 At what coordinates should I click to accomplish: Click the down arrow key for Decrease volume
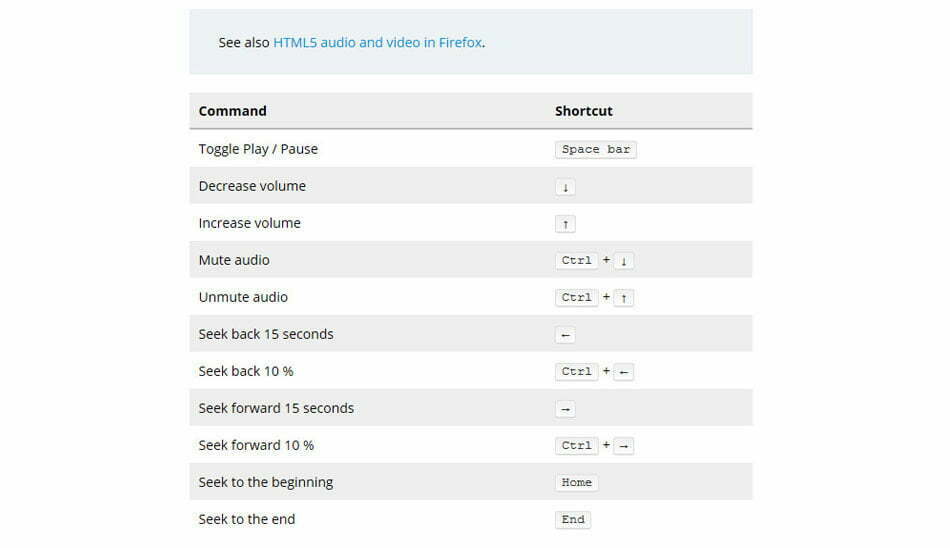[565, 187]
